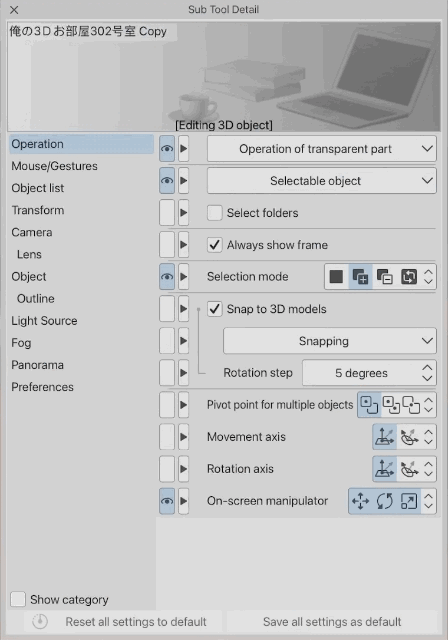
Task: Enable the move on-screen manipulator icon
Action: (x=360, y=501)
